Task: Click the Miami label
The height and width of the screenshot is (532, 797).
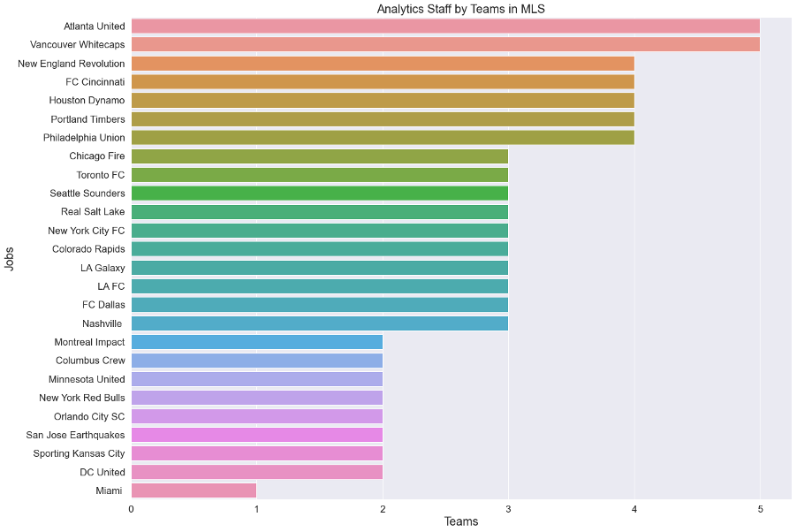Action: [x=109, y=490]
